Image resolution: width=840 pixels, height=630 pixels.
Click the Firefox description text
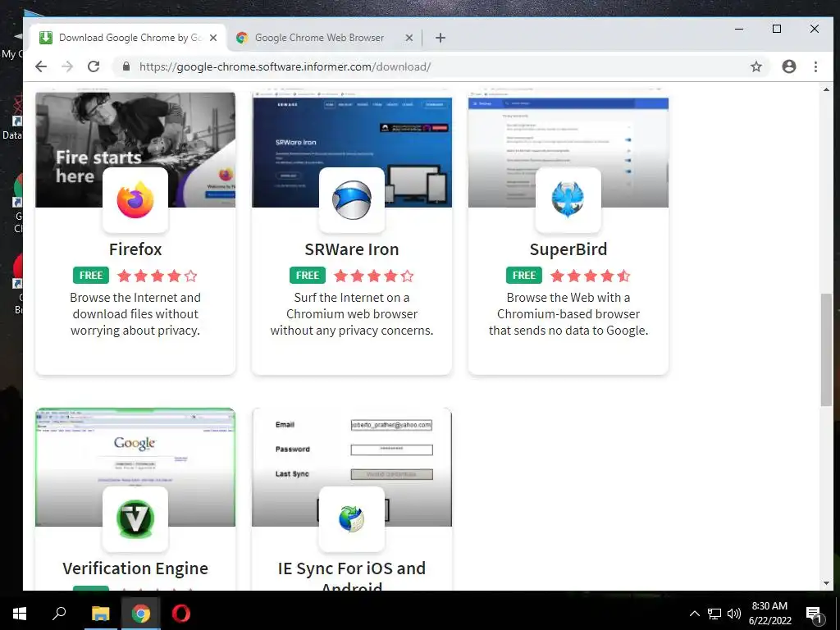[x=135, y=314]
